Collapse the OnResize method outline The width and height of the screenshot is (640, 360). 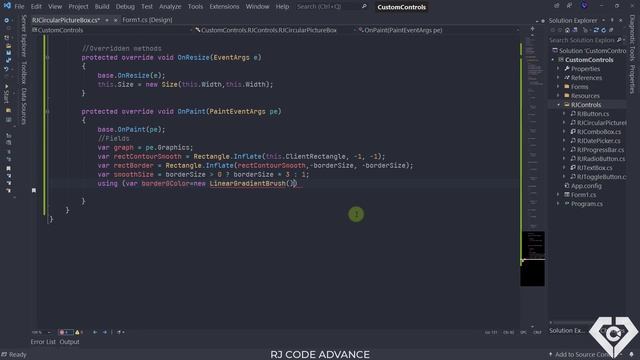48,58
